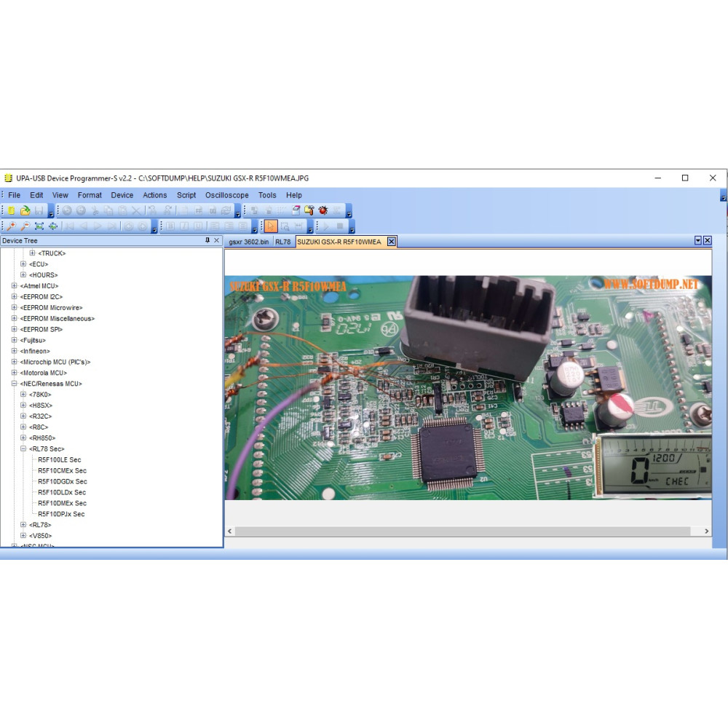The width and height of the screenshot is (728, 728).
Task: Click the green Play script icon
Action: [326, 226]
